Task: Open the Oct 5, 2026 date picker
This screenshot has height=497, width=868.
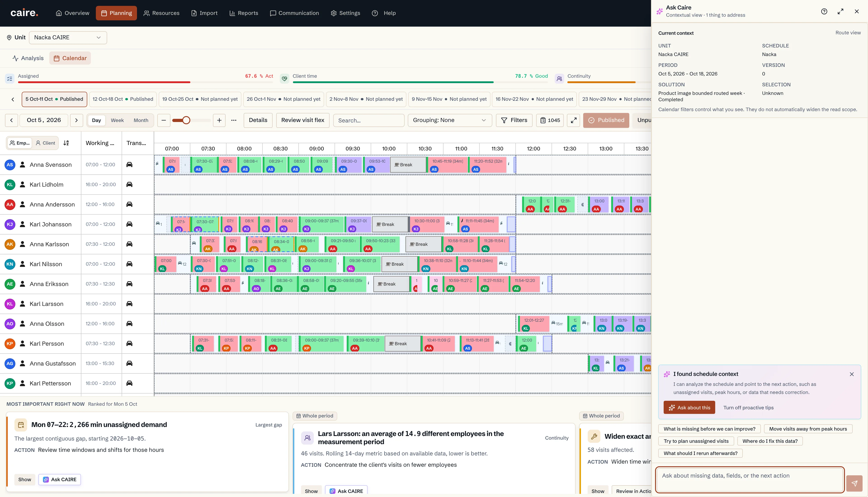Action: (44, 120)
